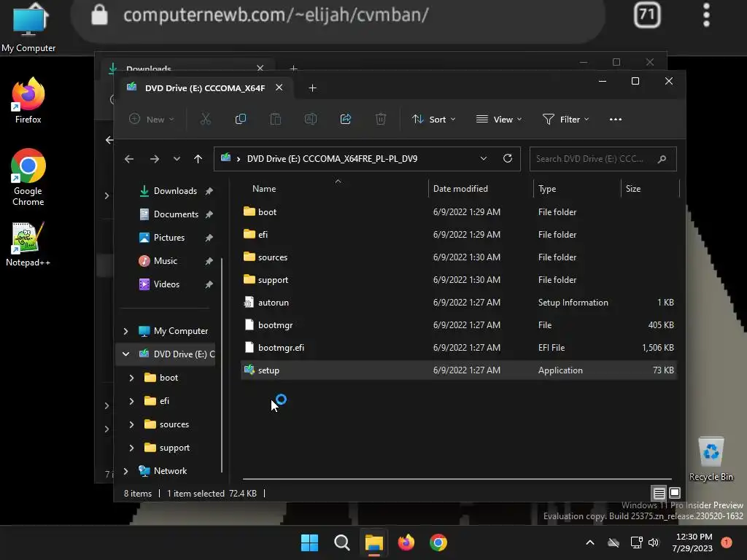
Task: Select the autorun file
Action: coord(458,303)
